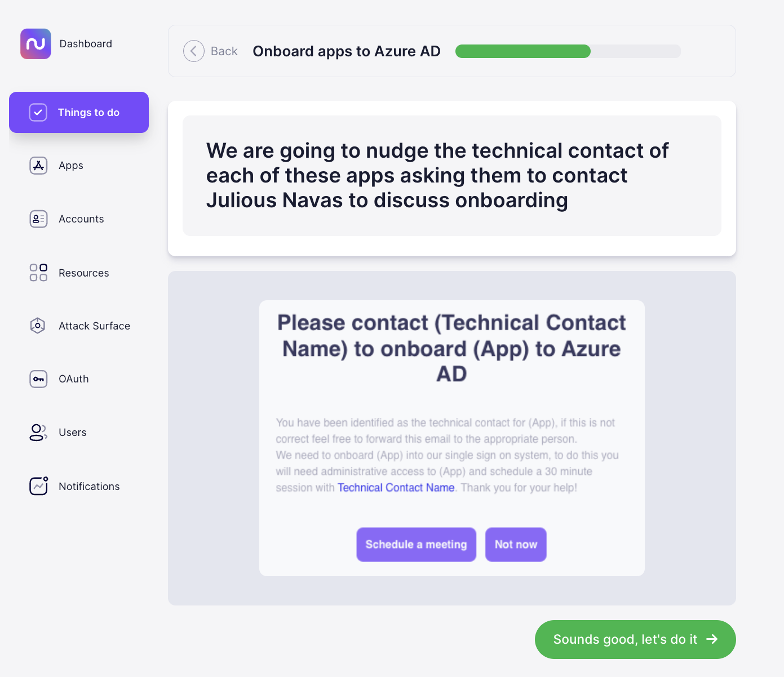Click the nudge message summary card
Image resolution: width=784 pixels, height=677 pixels.
tap(451, 175)
